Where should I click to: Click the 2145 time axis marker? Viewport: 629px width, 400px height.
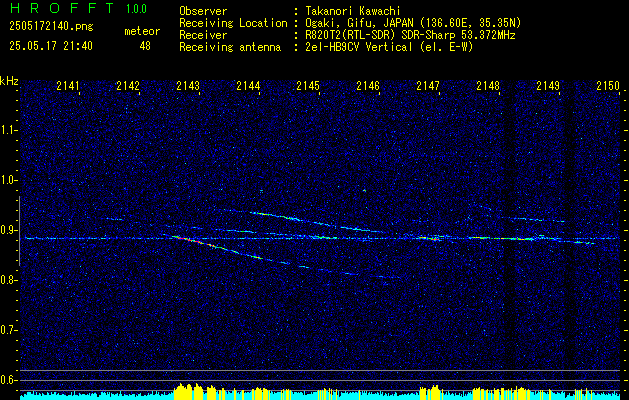[308, 86]
